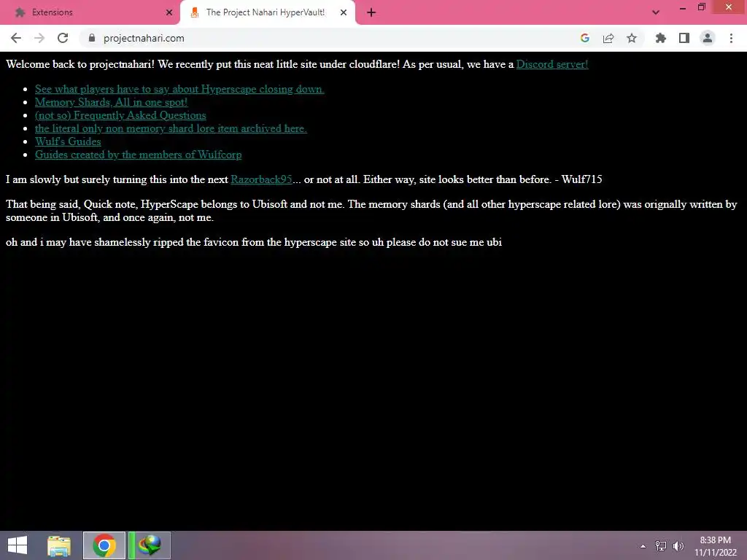Image resolution: width=747 pixels, height=560 pixels.
Task: Select The Project Nahari HyperVault tab
Action: (267, 13)
